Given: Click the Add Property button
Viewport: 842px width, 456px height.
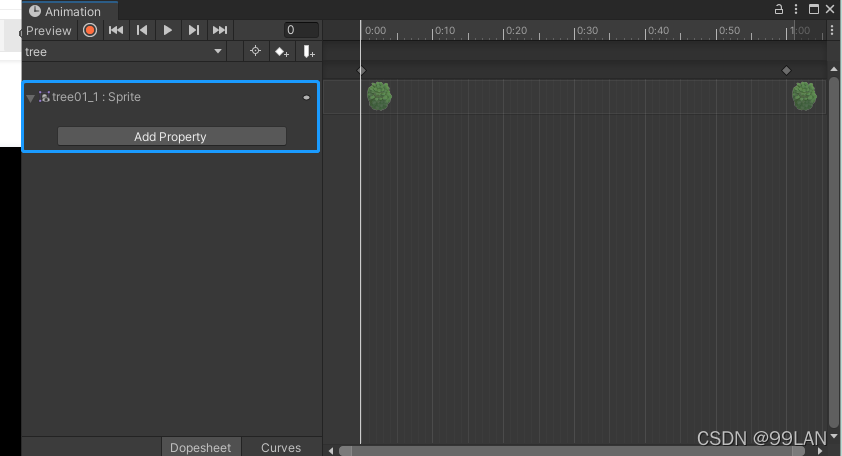Looking at the screenshot, I should click(172, 136).
